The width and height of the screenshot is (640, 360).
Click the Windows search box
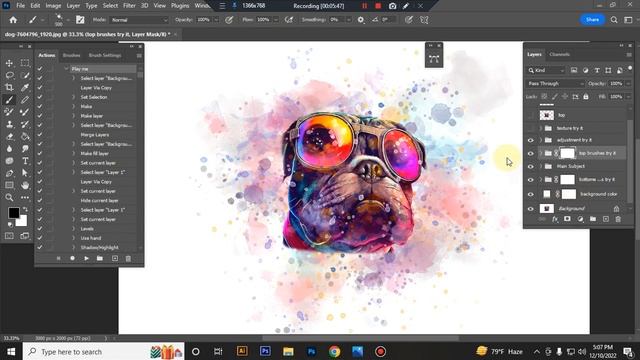104,351
